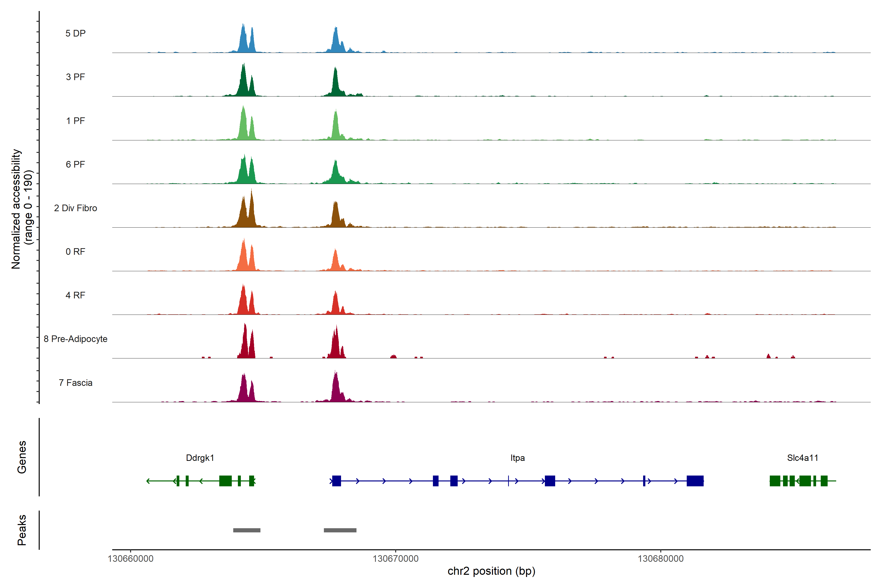Click the 5 DP track label

(75, 33)
